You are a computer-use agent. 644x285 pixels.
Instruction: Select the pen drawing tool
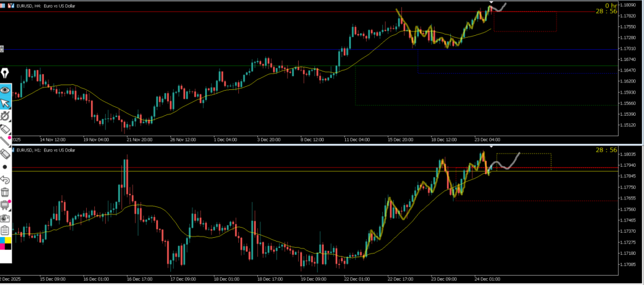(5, 128)
